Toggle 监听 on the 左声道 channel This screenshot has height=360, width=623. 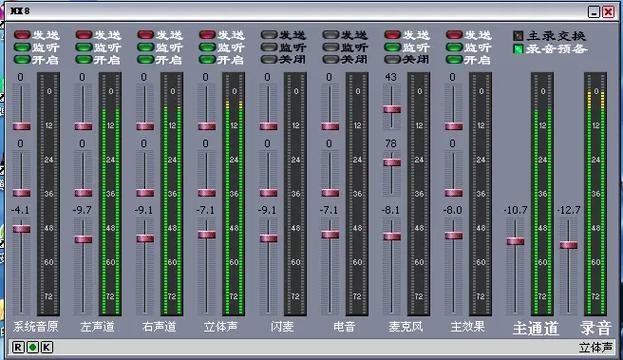(84, 47)
